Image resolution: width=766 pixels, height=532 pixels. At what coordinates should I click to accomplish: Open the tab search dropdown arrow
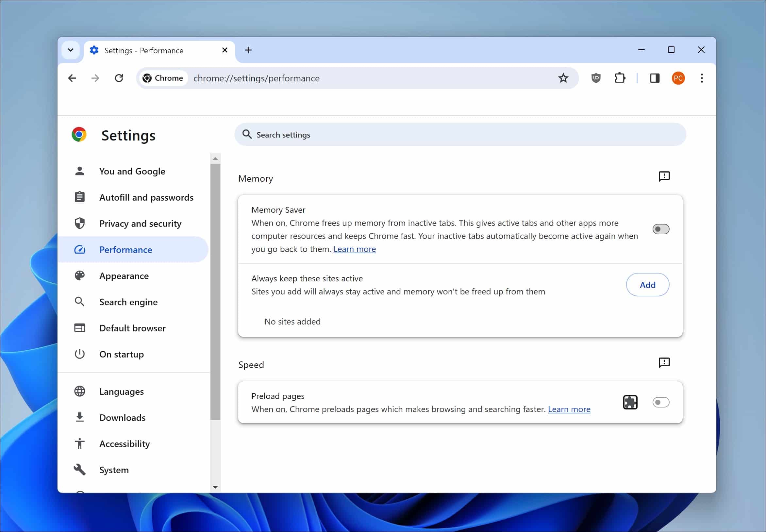(70, 50)
